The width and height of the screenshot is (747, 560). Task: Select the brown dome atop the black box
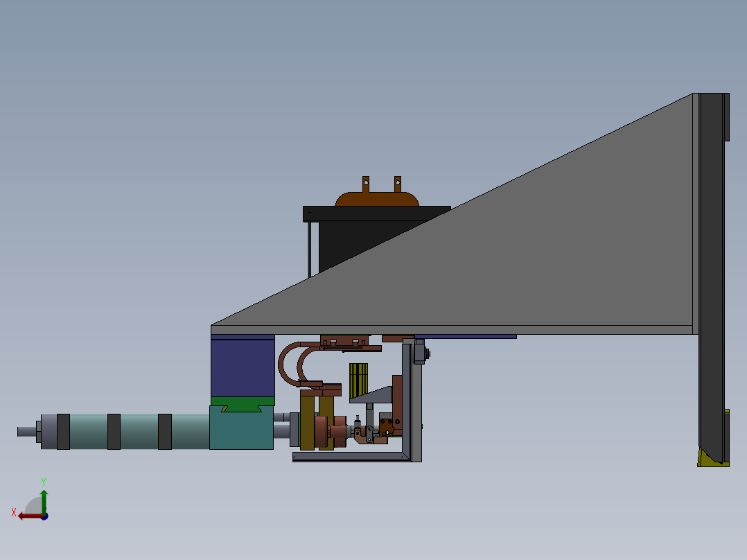click(377, 199)
